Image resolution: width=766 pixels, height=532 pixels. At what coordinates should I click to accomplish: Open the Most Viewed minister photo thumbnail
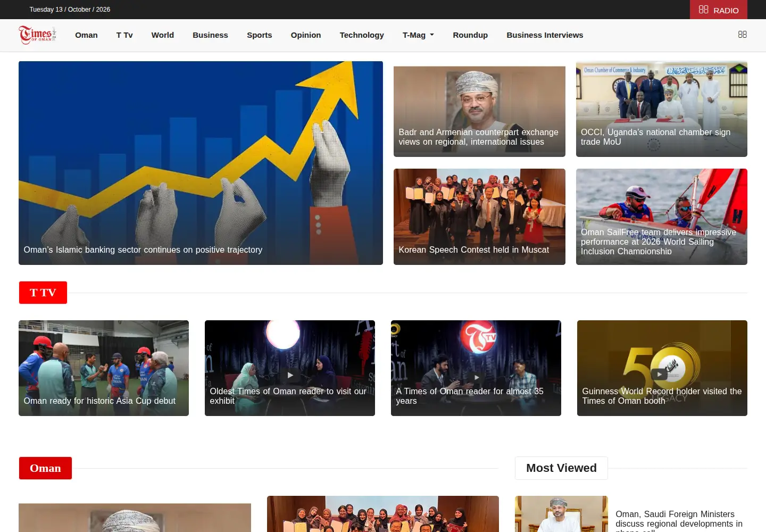coord(561,514)
